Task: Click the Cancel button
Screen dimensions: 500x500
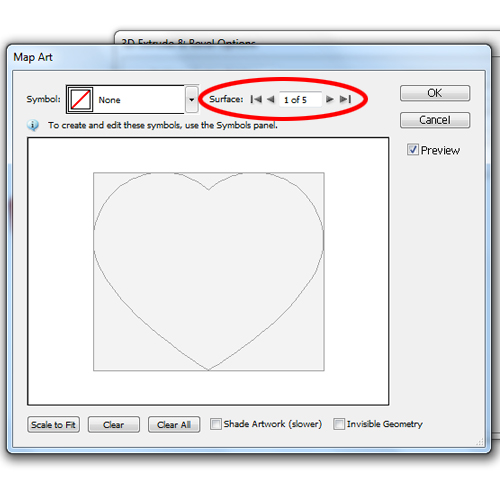Action: pyautogui.click(x=435, y=120)
